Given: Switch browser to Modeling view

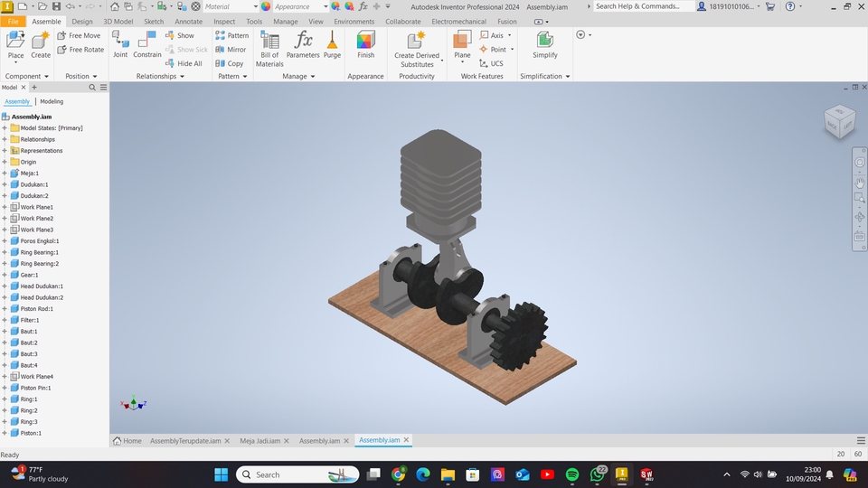Looking at the screenshot, I should tap(52, 102).
